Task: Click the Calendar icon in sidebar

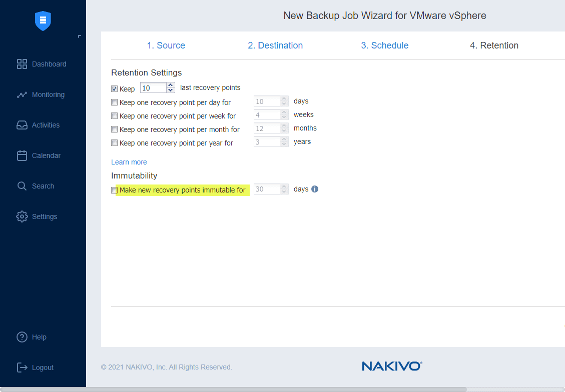Action: (22, 155)
